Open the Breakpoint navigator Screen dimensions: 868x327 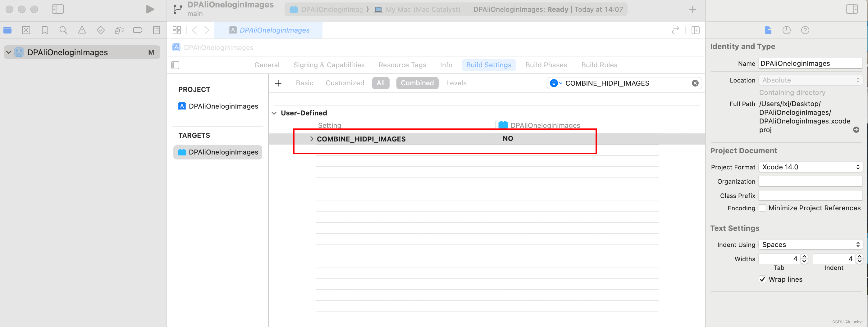click(138, 30)
